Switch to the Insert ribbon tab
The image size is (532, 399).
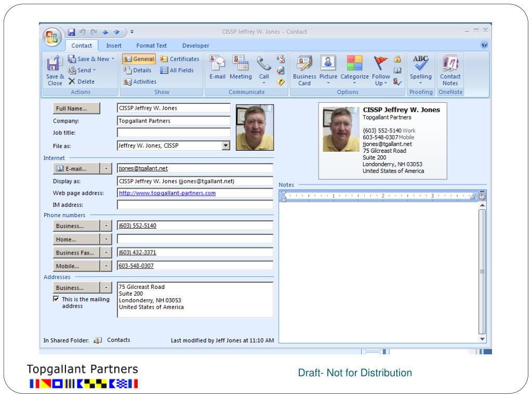click(114, 46)
